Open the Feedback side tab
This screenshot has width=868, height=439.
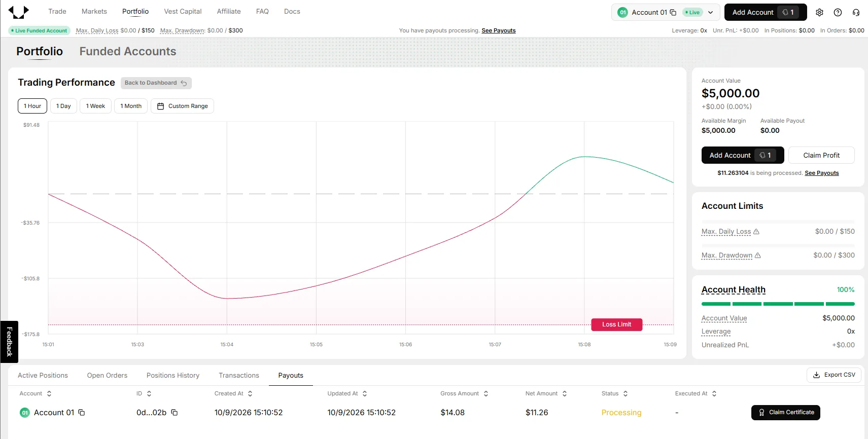[x=9, y=342]
